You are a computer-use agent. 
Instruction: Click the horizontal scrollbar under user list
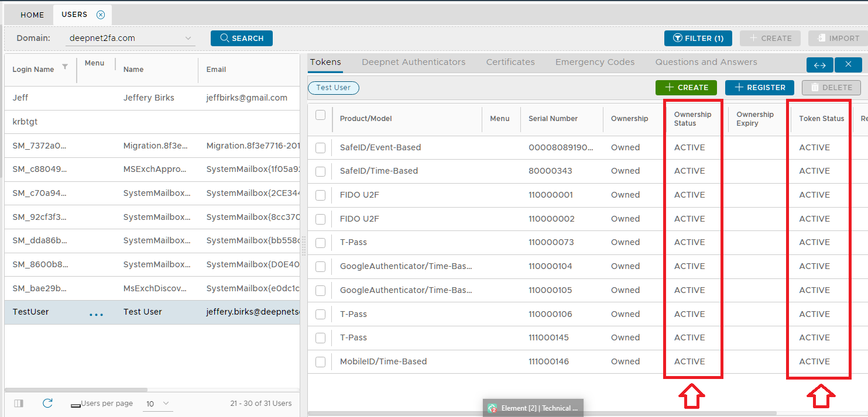[x=76, y=390]
